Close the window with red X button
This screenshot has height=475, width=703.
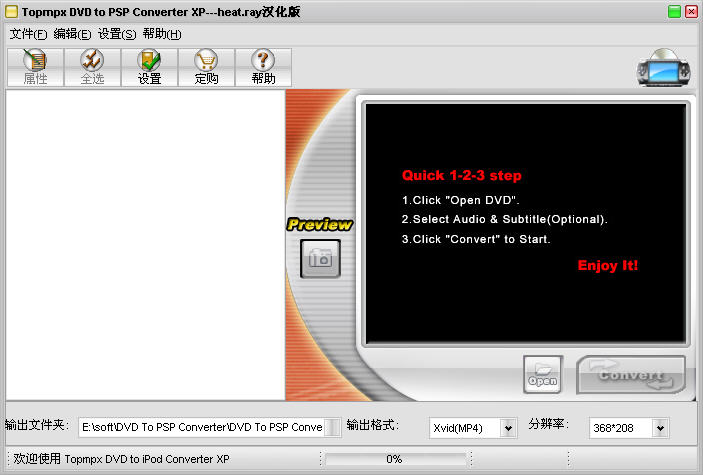click(691, 12)
